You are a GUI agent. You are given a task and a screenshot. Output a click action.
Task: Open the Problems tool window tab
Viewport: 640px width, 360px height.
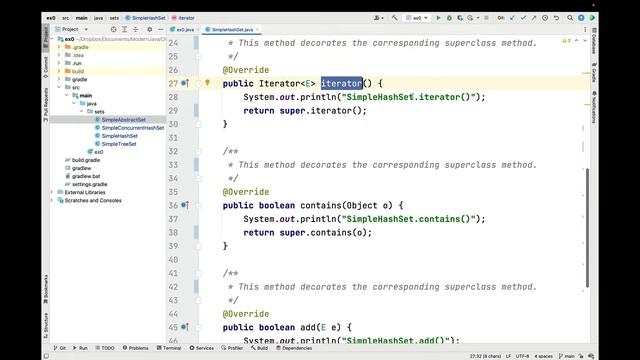point(136,348)
